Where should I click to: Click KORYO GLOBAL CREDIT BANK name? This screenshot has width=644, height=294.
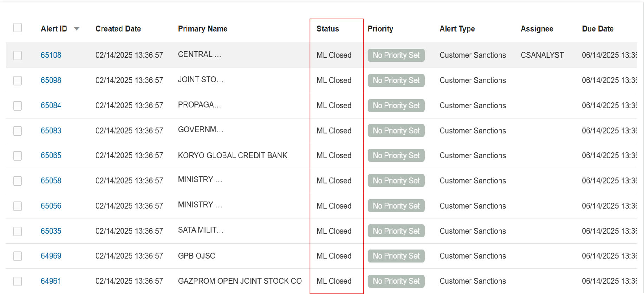point(233,155)
